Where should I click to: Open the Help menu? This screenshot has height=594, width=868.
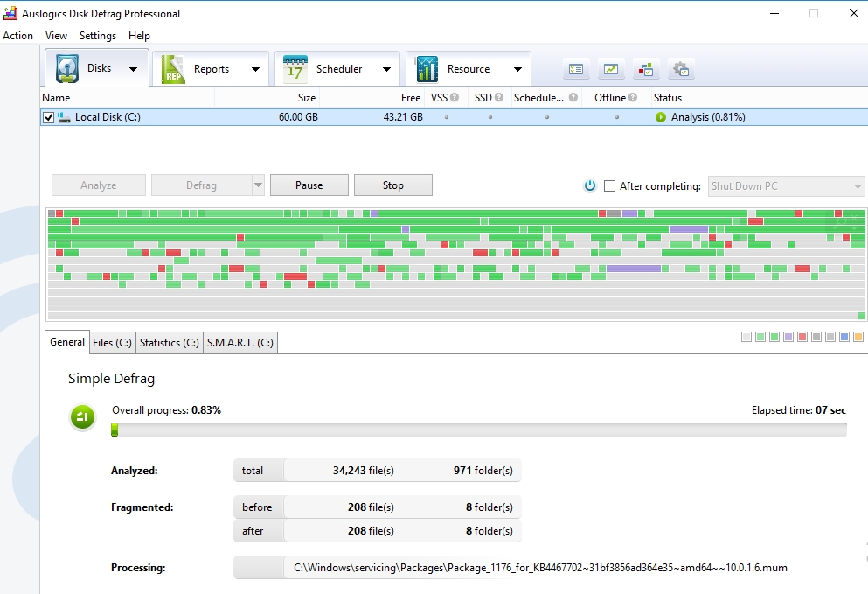click(x=140, y=36)
